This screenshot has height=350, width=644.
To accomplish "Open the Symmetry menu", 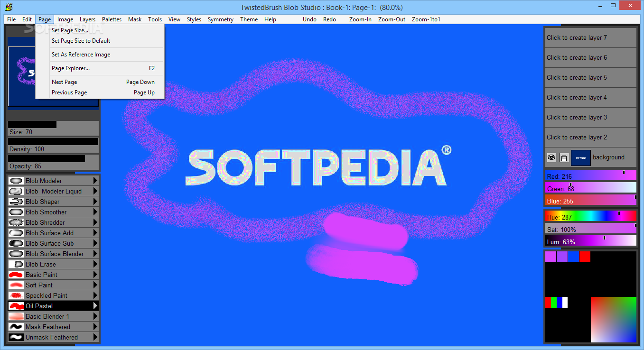I will tap(221, 19).
